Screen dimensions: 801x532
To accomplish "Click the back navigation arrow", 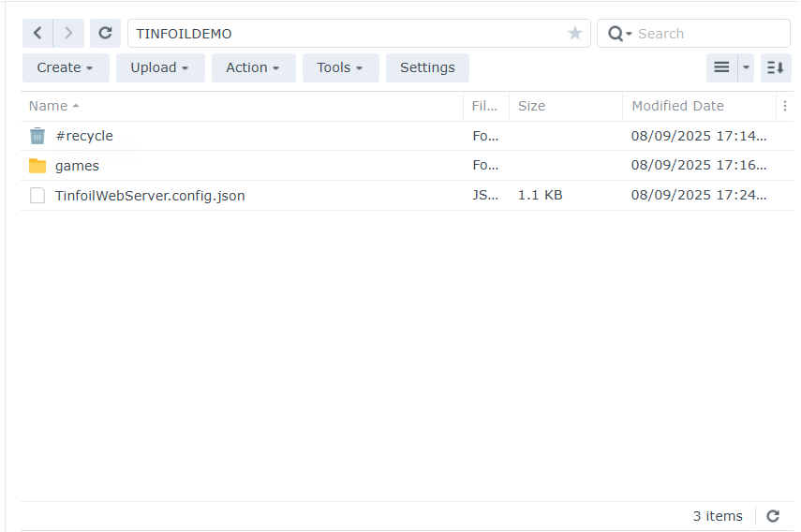I will pos(37,34).
